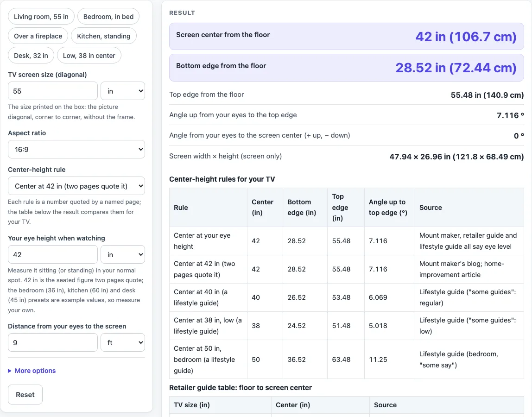The width and height of the screenshot is (532, 417).
Task: Click the '63.48' top edge cell
Action: click(x=346, y=360)
